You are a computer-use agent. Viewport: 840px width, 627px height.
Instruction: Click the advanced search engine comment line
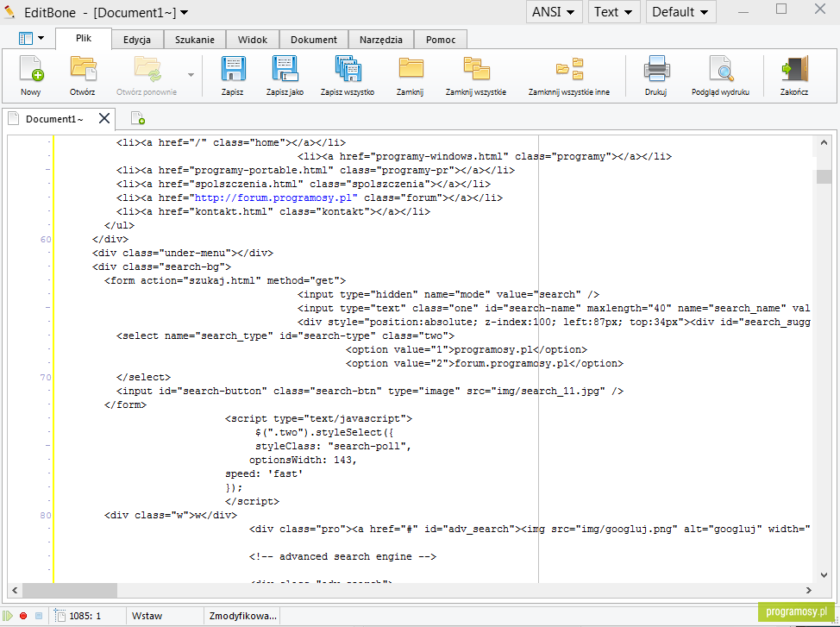343,557
